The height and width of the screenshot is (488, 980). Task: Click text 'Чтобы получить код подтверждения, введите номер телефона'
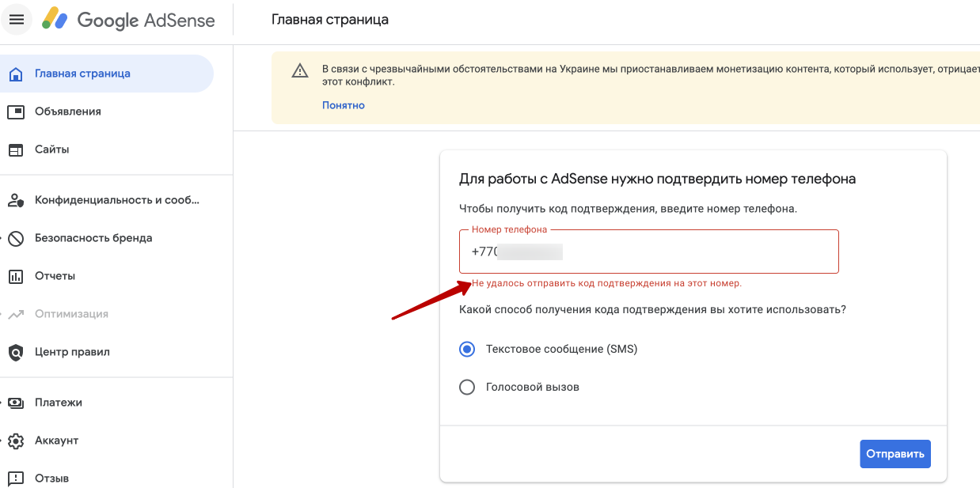[x=628, y=209]
